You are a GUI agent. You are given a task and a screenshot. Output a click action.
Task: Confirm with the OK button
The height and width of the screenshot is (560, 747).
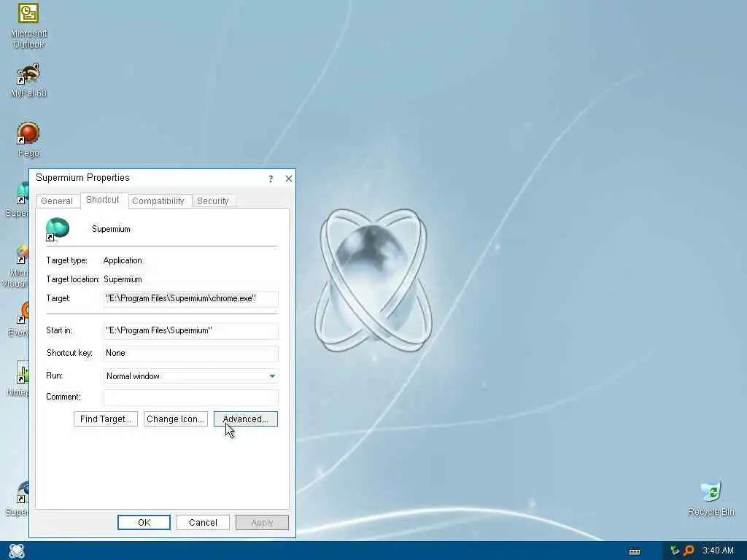point(144,522)
